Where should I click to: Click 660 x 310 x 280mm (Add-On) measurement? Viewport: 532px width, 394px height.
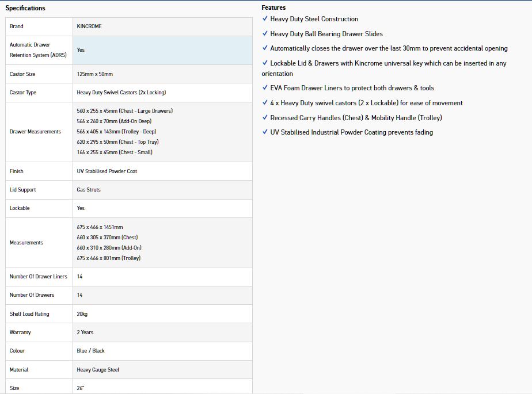pyautogui.click(x=109, y=248)
